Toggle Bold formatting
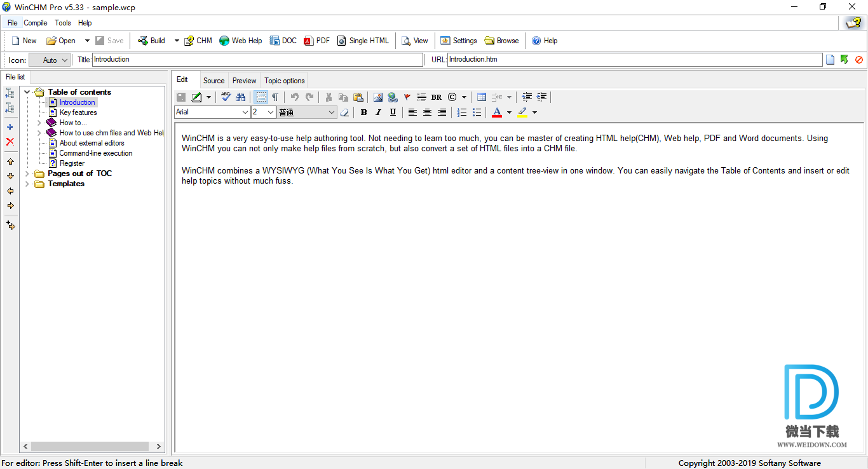The width and height of the screenshot is (868, 469). [x=363, y=112]
